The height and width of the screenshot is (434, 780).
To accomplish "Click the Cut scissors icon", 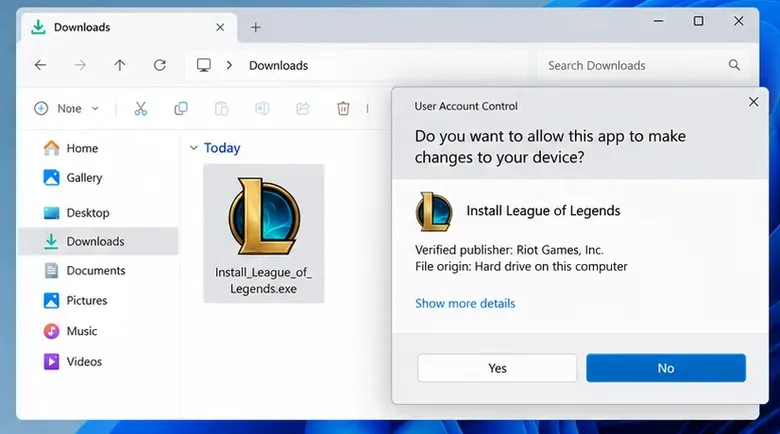I will tap(141, 108).
